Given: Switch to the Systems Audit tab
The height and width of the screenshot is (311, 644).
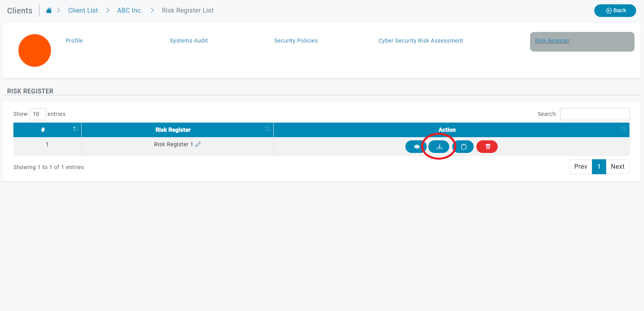Looking at the screenshot, I should point(189,41).
